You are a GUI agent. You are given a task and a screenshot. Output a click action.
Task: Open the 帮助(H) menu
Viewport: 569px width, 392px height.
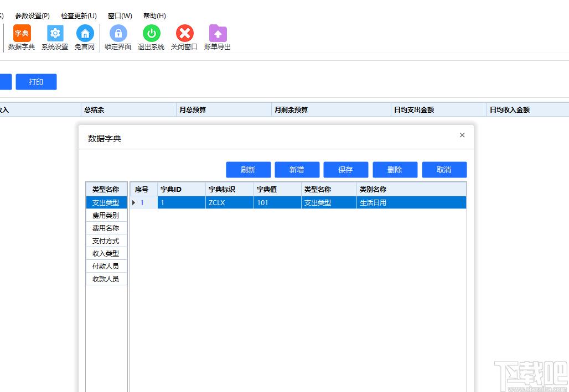click(154, 16)
